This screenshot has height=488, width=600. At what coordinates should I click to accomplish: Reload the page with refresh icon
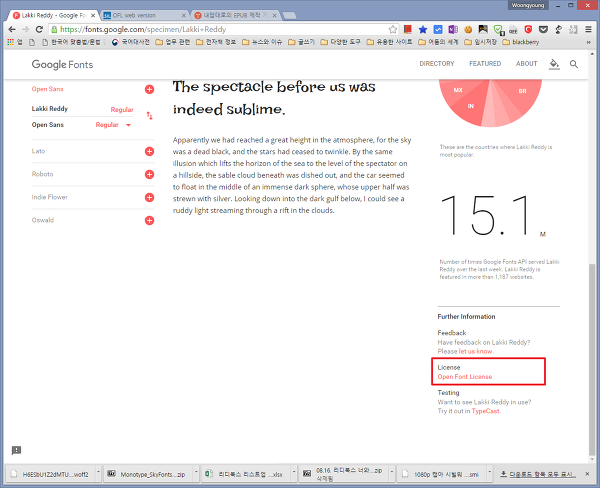point(39,29)
